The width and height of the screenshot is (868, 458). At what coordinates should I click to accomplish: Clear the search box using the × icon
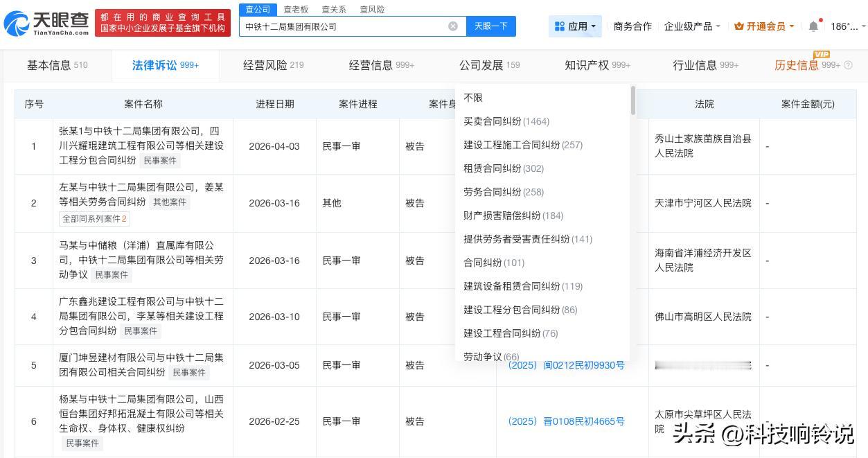click(453, 26)
